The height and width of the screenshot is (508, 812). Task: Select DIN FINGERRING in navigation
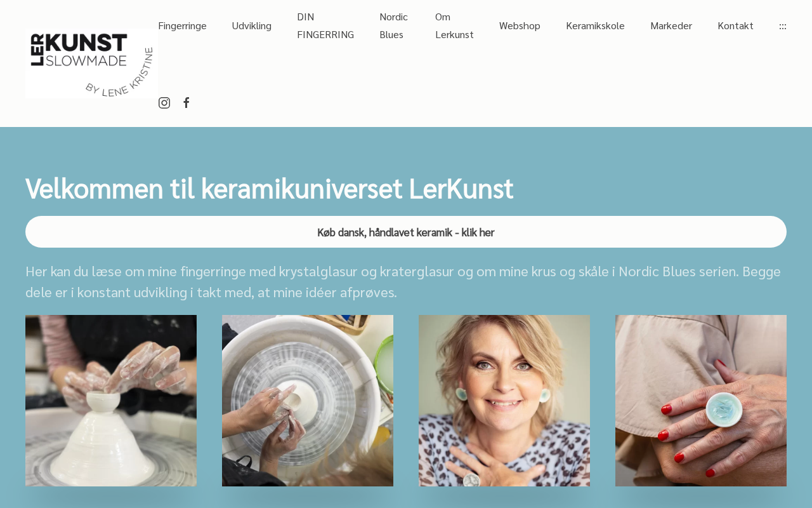[325, 25]
